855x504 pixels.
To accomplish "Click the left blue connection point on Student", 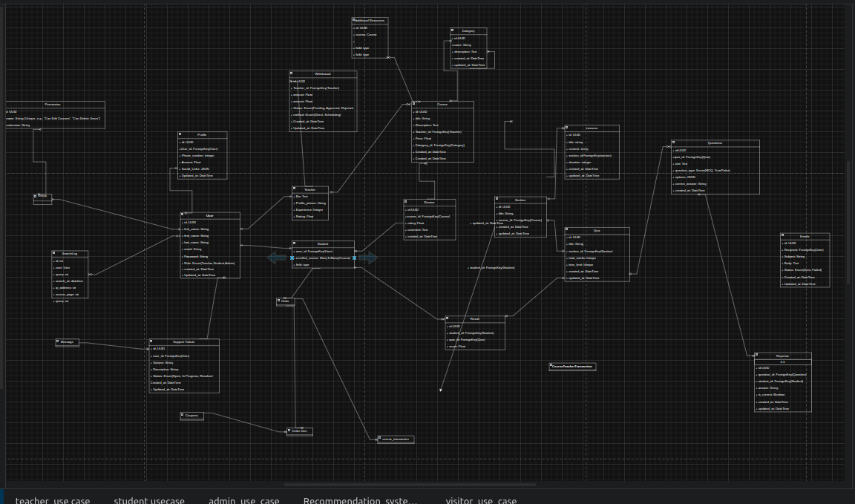I will [x=292, y=258].
